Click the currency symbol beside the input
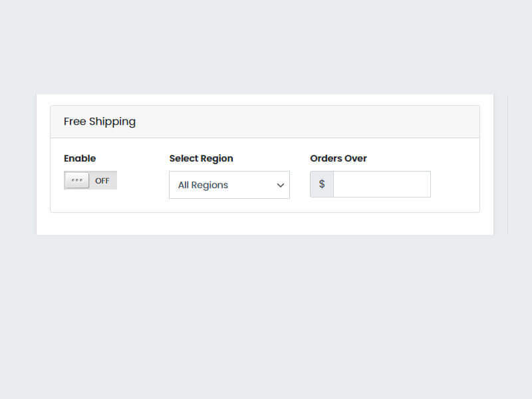The height and width of the screenshot is (399, 532). point(321,184)
